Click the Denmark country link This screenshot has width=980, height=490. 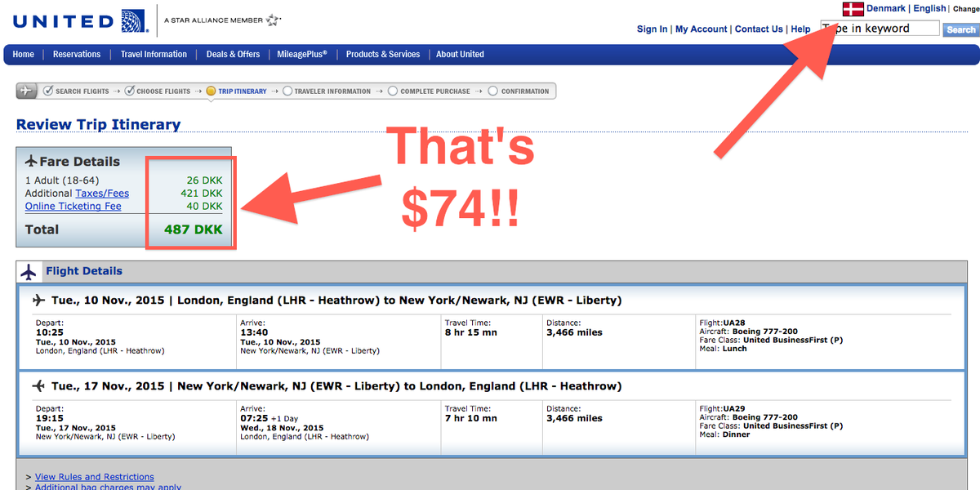click(886, 9)
